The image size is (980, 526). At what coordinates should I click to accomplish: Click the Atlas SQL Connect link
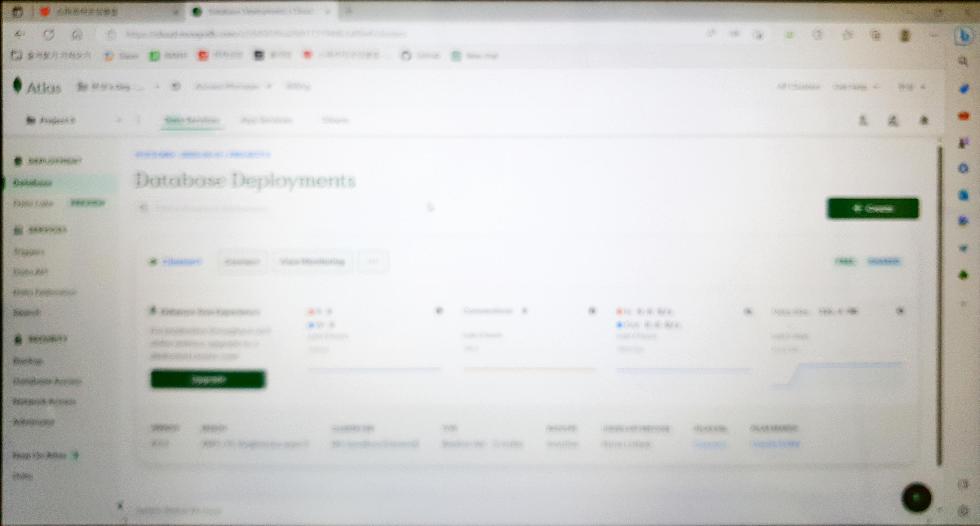710,444
